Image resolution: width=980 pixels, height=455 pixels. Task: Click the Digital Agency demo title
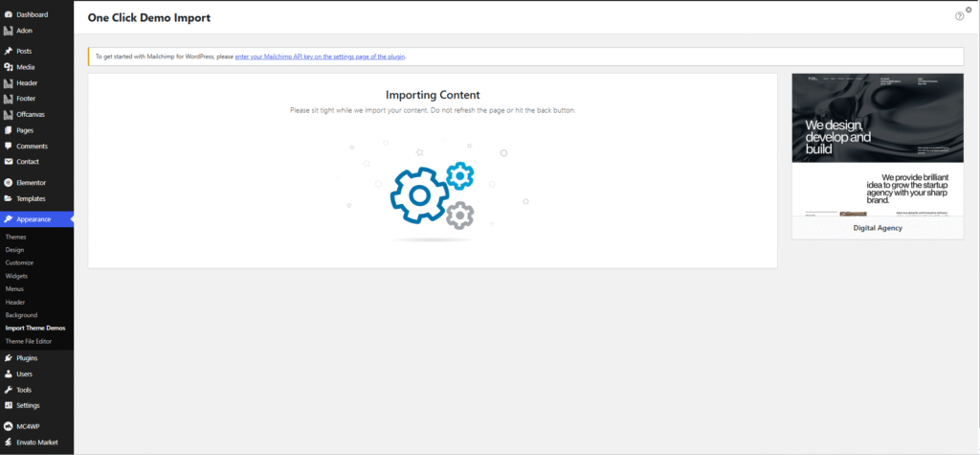tap(878, 228)
